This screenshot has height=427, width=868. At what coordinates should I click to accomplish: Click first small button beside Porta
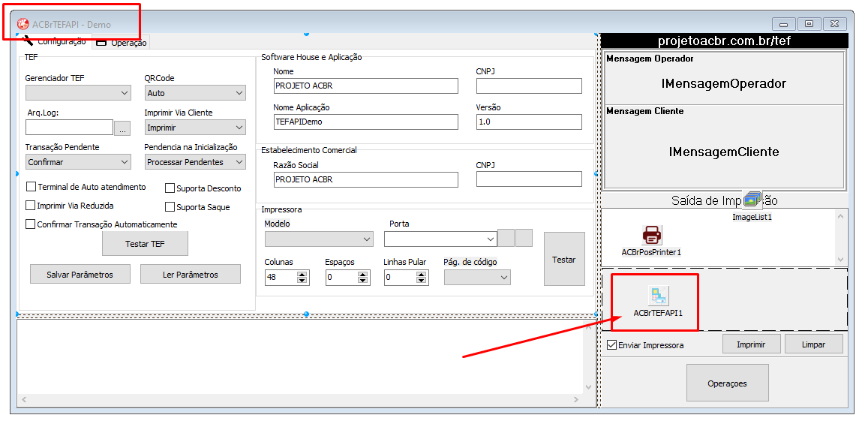click(x=506, y=238)
